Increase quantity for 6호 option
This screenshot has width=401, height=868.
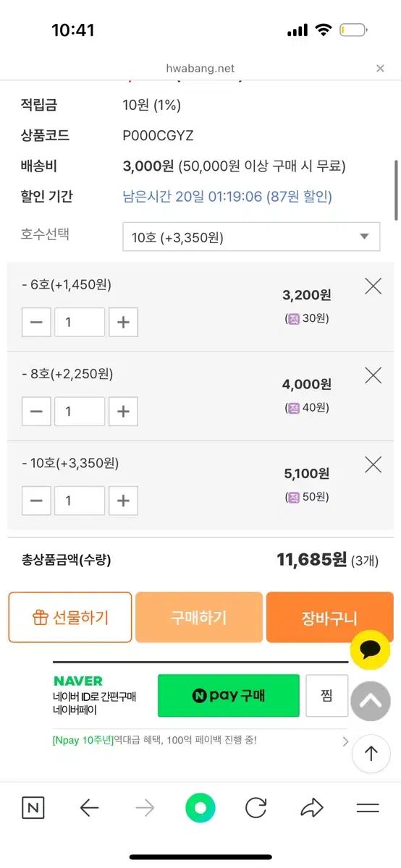click(x=123, y=322)
